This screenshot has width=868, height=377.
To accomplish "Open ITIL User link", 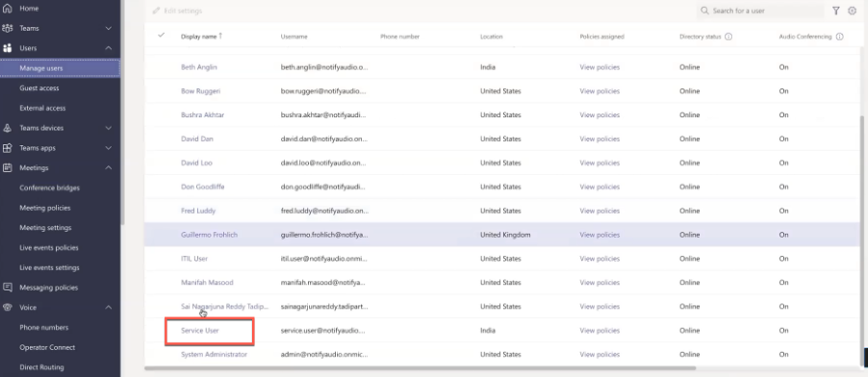I will pos(194,259).
